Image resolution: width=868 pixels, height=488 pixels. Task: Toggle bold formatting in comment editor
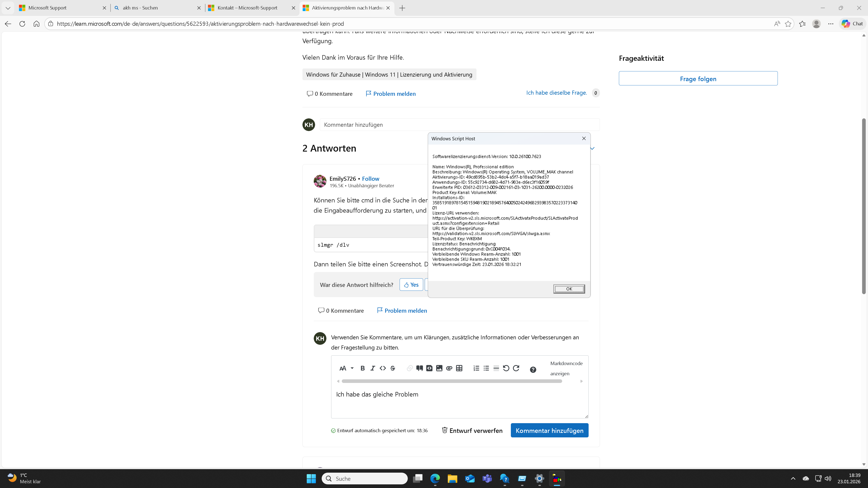click(363, 368)
